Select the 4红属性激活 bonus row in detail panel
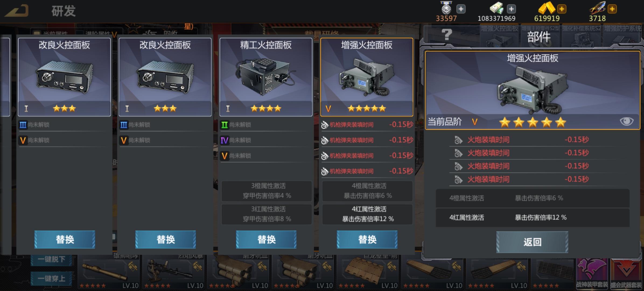This screenshot has width=644, height=291. [533, 217]
